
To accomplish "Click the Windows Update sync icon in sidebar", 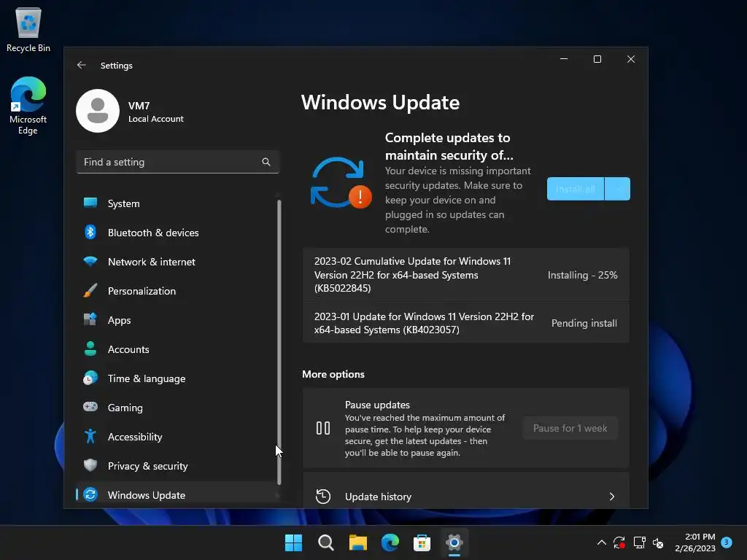I will (x=90, y=495).
